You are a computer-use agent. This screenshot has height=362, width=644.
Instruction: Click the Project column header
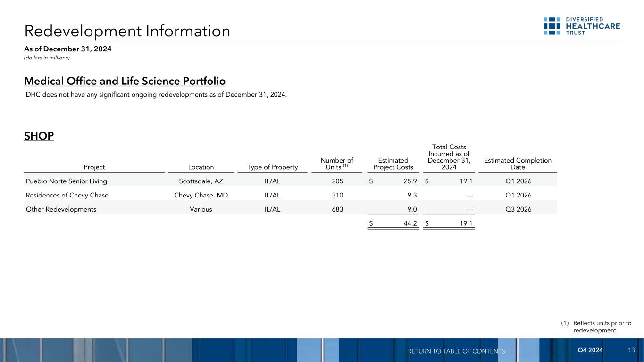pos(94,167)
